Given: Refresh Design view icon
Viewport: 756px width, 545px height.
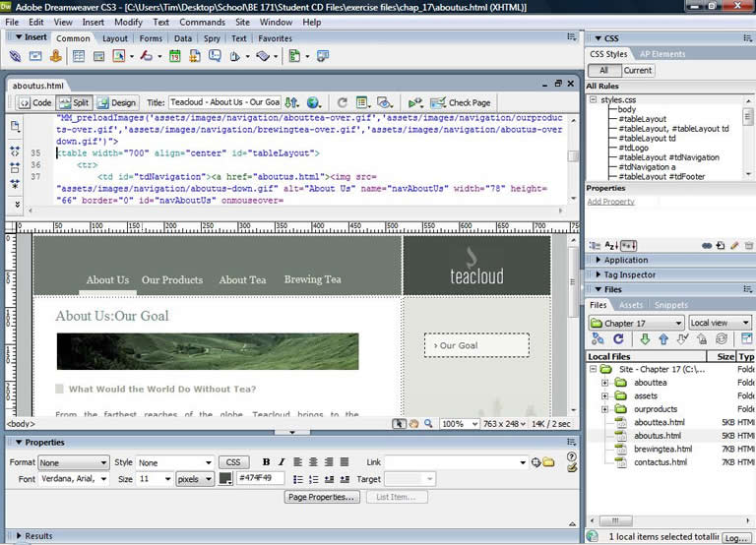Looking at the screenshot, I should (343, 102).
